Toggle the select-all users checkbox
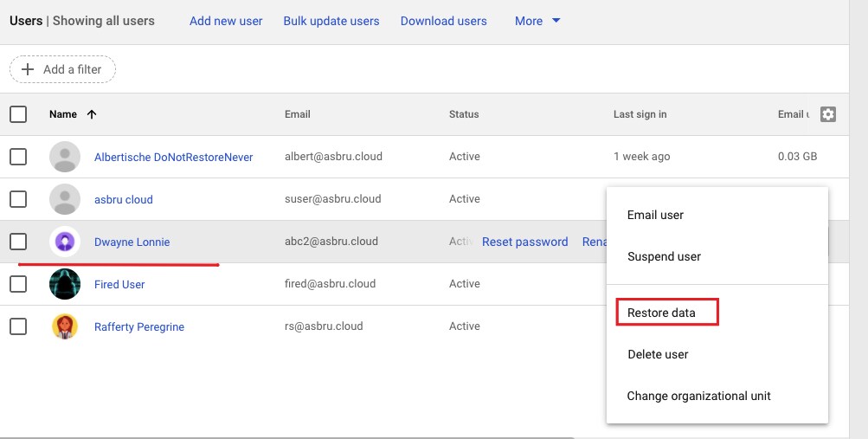 point(18,114)
